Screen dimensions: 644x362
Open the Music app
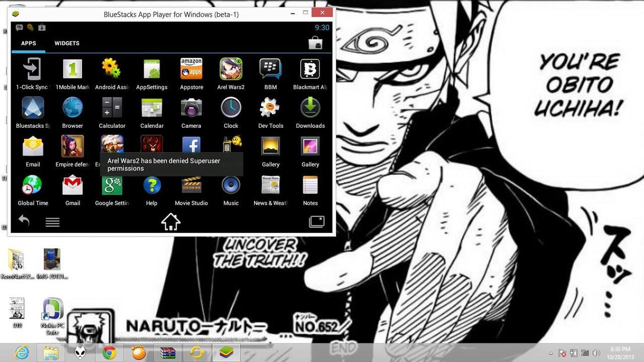tap(231, 185)
